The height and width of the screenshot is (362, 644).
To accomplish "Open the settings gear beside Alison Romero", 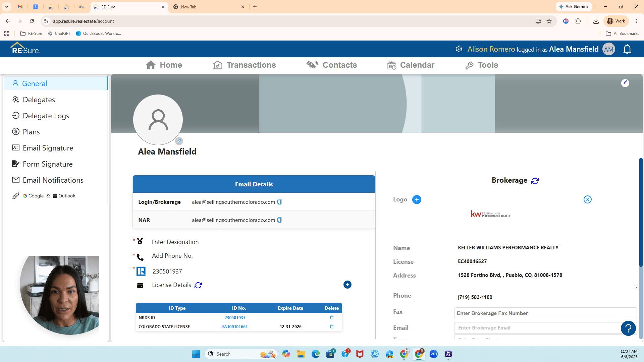I will tap(459, 49).
